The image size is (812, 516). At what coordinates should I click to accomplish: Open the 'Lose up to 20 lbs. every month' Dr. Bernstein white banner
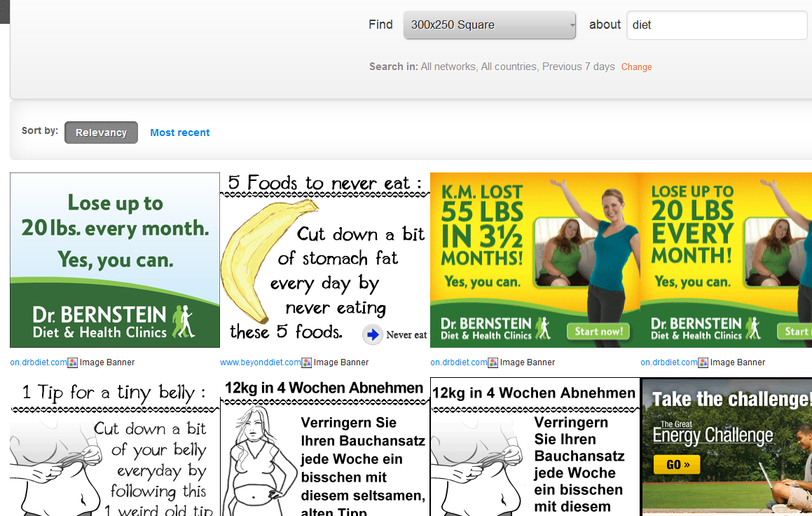point(115,260)
